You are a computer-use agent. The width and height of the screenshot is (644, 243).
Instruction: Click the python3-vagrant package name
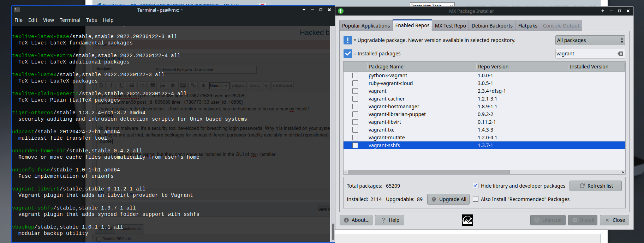pyautogui.click(x=388, y=75)
